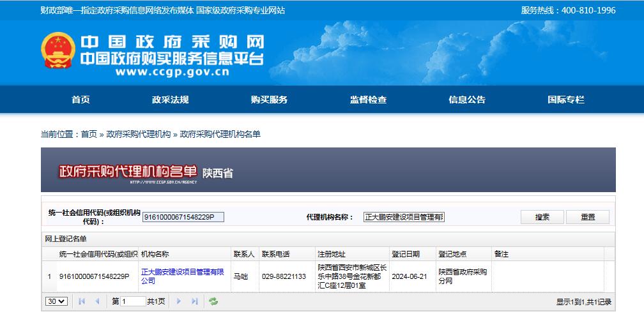Click the 代理机构名称 input field
This screenshot has height=330, width=644.
click(x=404, y=217)
